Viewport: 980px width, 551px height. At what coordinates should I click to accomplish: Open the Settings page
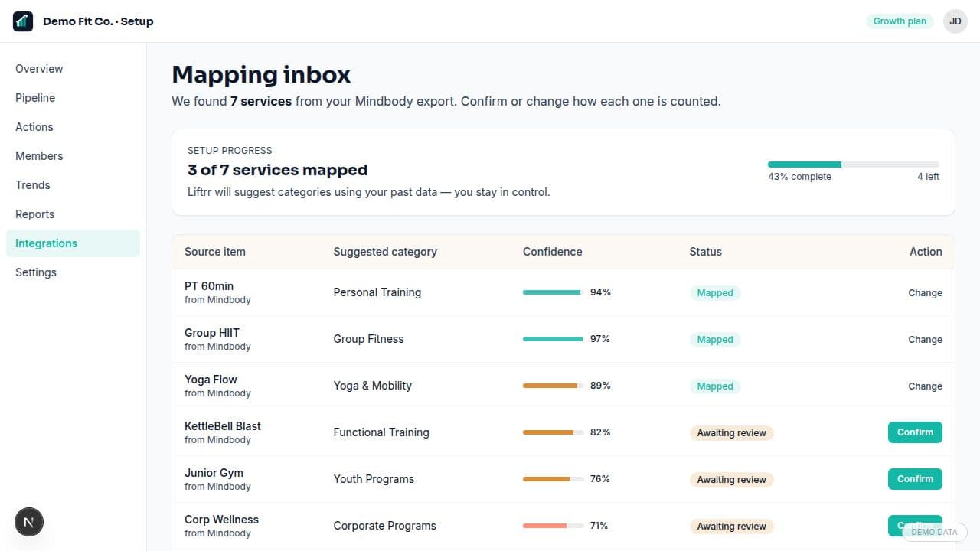[73, 272]
